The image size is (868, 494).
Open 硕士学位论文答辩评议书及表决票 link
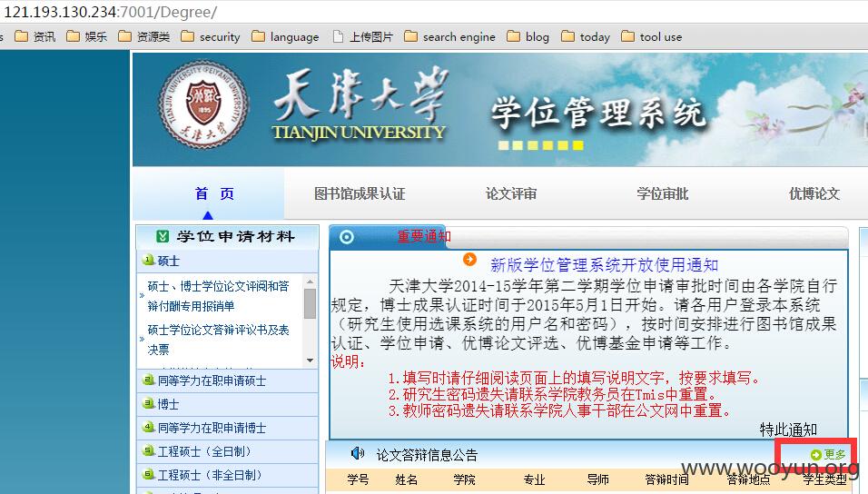tap(218, 340)
